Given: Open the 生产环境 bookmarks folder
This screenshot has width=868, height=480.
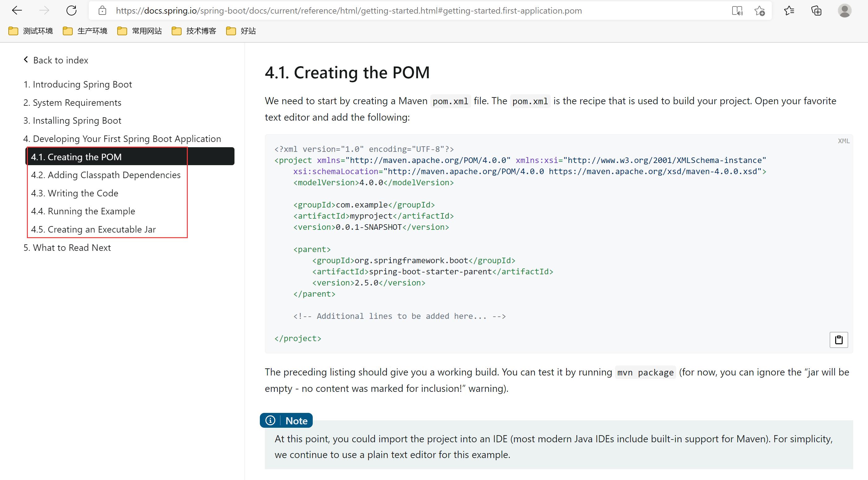Looking at the screenshot, I should (85, 31).
